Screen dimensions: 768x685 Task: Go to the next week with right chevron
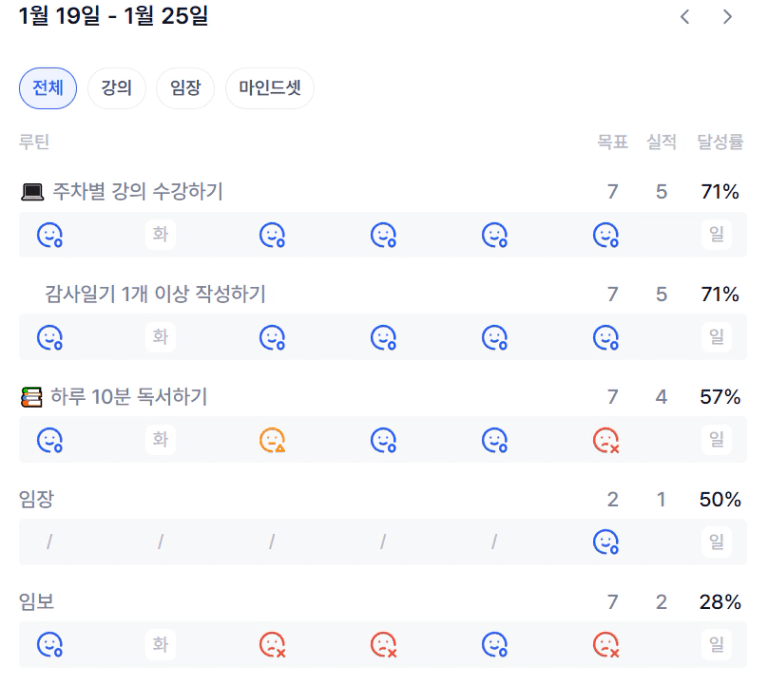coord(728,17)
